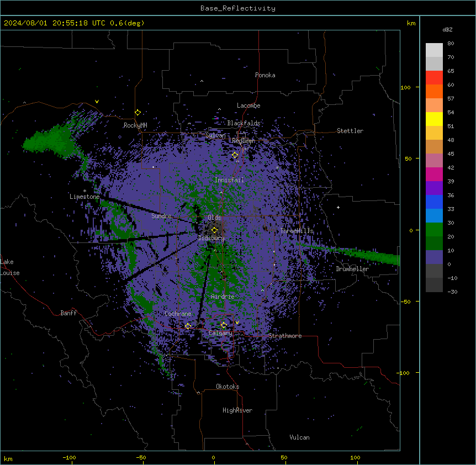The height and width of the screenshot is (465, 476).
Task: Click the Okotoks label
Action: click(228, 387)
